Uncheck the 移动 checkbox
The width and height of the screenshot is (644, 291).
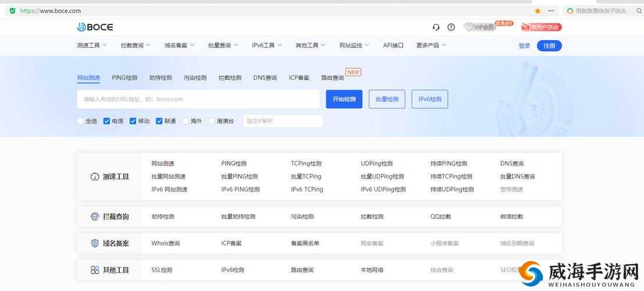(x=133, y=121)
